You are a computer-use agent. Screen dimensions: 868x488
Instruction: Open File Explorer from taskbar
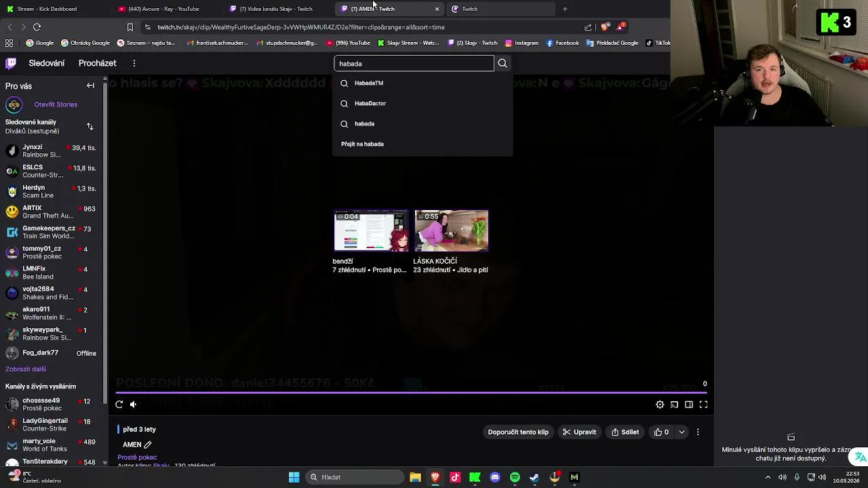415,477
